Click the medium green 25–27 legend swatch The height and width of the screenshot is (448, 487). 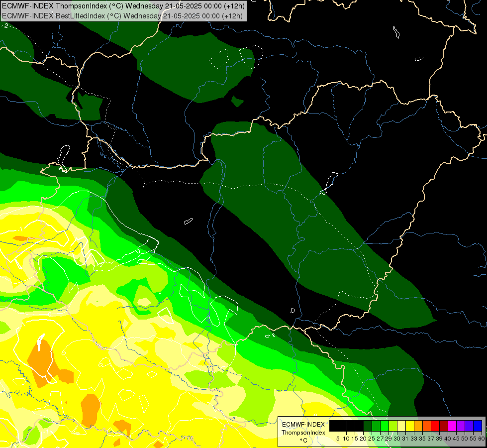pos(376,426)
